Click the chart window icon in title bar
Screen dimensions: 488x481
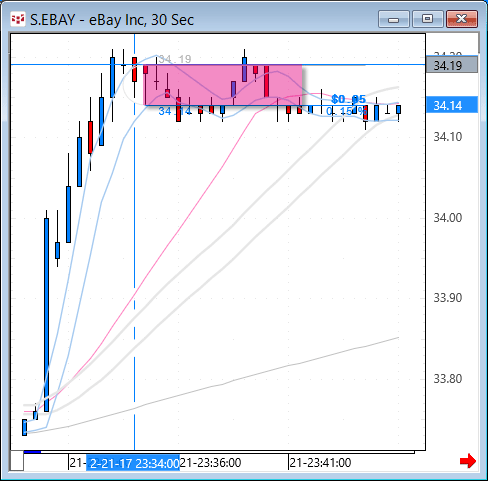(18, 19)
